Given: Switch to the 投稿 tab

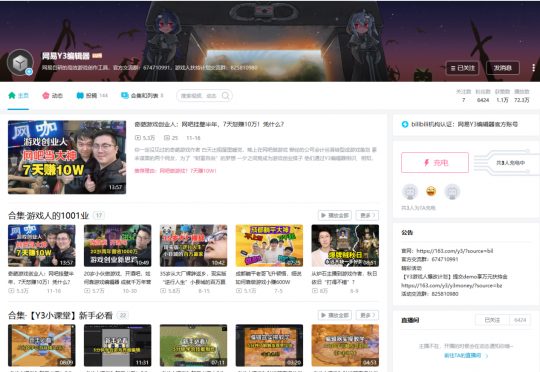Looking at the screenshot, I should 92,95.
